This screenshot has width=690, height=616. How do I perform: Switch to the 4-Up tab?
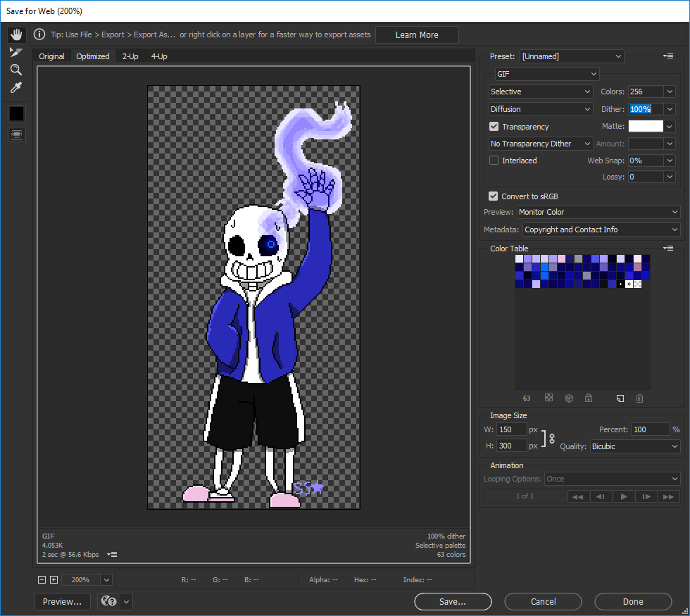click(x=159, y=56)
